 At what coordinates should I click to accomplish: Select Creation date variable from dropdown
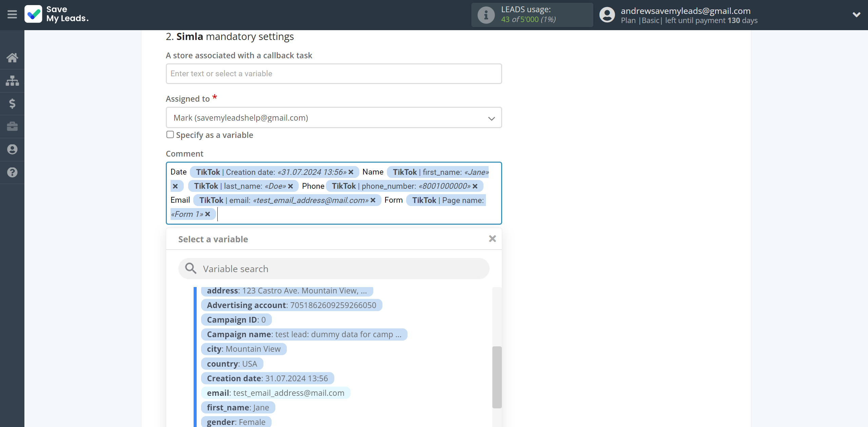click(x=268, y=378)
